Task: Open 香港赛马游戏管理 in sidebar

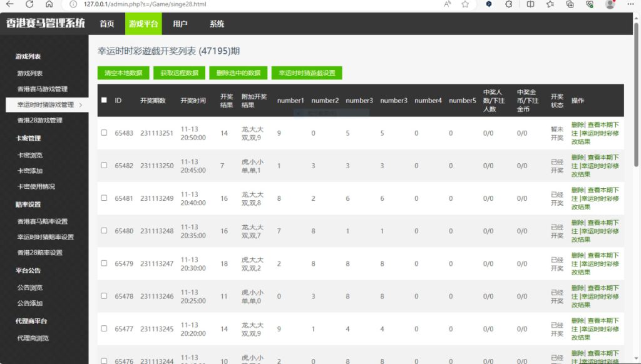Action: coord(43,89)
